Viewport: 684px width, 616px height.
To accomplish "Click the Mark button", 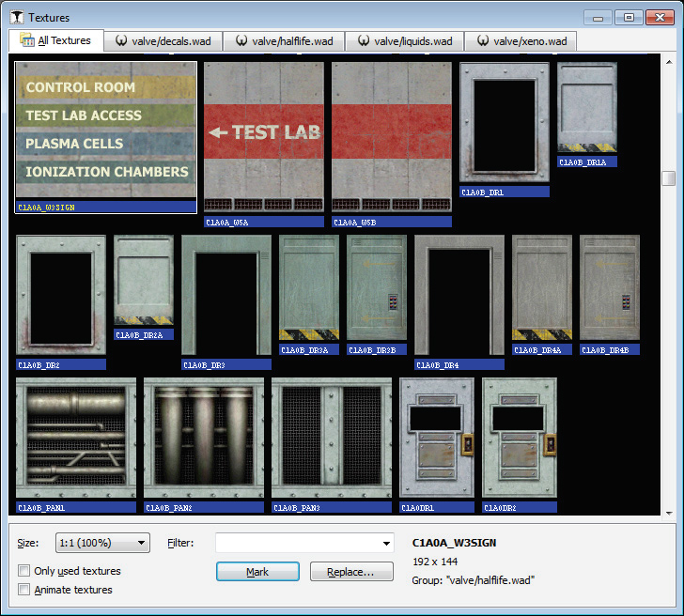I will pyautogui.click(x=257, y=572).
